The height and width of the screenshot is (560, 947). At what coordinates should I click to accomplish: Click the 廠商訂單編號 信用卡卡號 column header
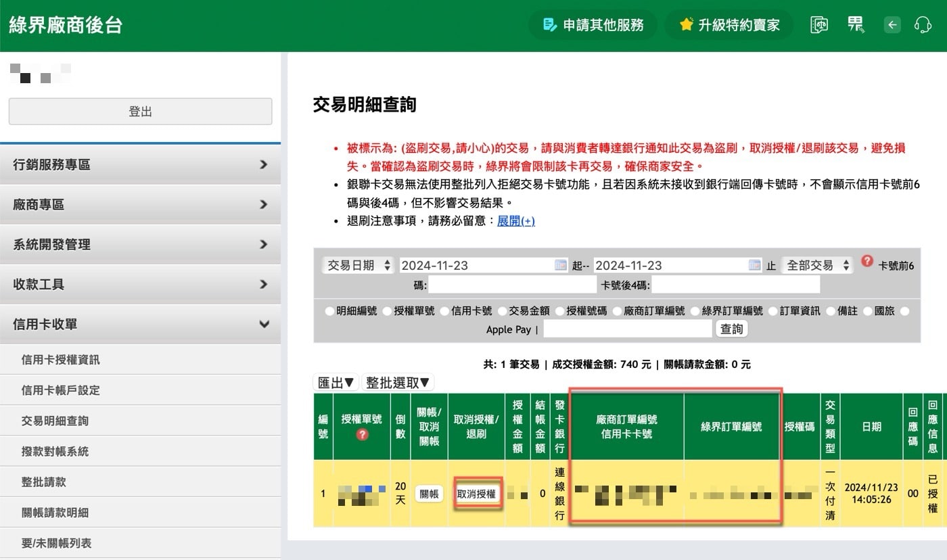click(627, 427)
